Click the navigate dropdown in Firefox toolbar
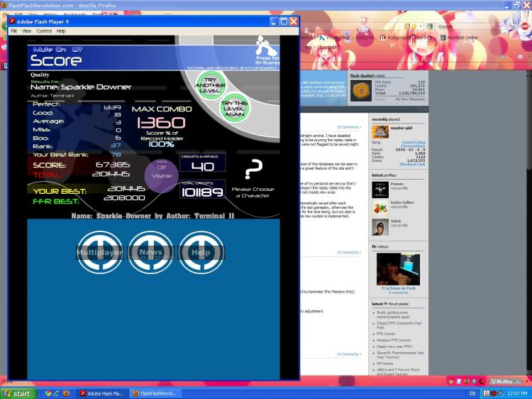The width and height of the screenshot is (532, 399). point(328,48)
